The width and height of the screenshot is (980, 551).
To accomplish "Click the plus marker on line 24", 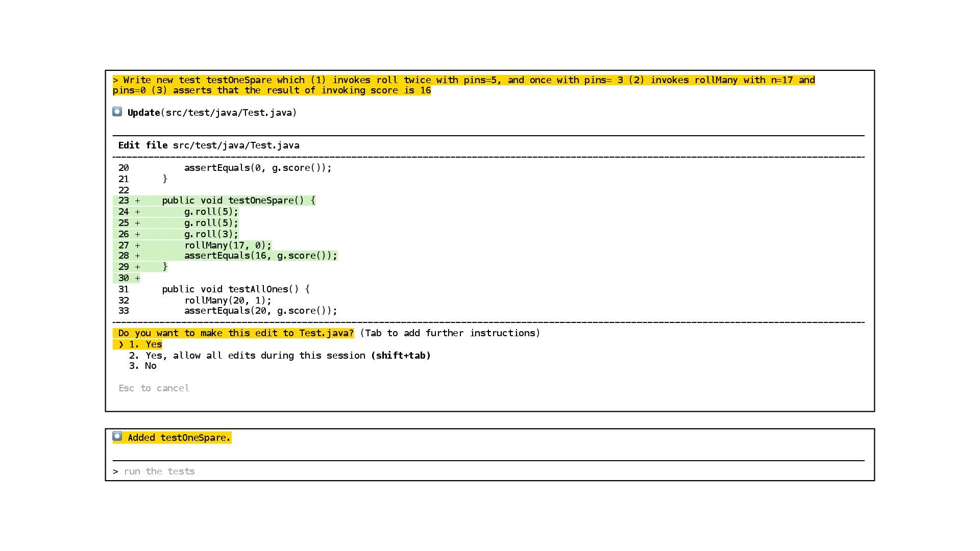I will pos(137,212).
